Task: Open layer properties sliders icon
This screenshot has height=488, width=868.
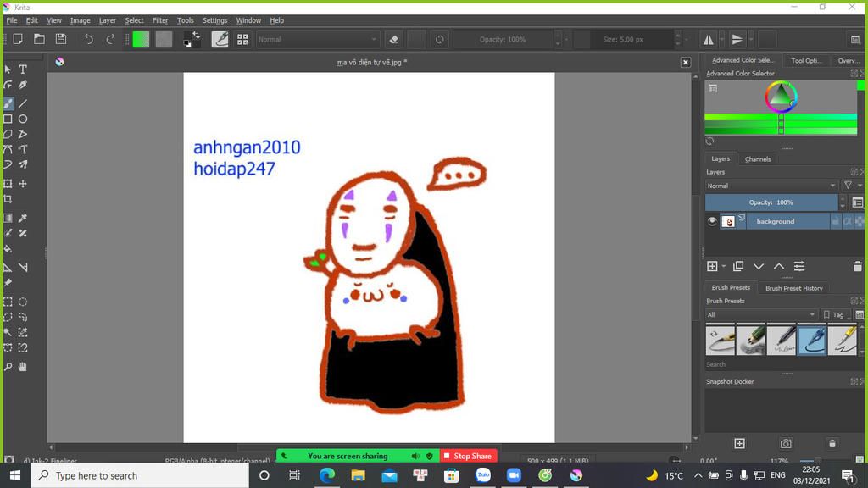Action: (x=799, y=267)
